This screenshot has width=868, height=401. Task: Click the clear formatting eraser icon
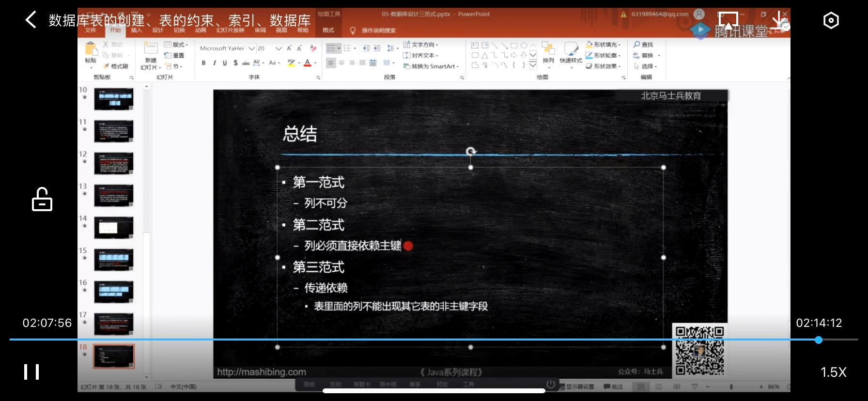coord(313,48)
